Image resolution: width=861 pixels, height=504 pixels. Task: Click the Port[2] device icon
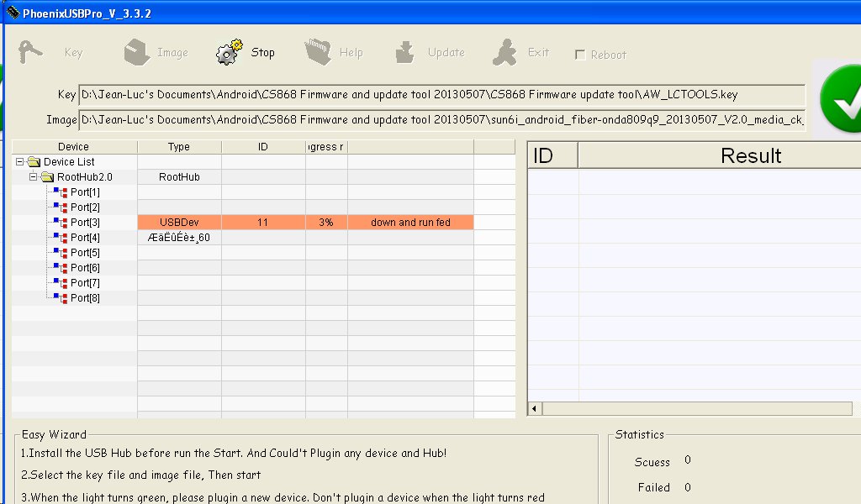tap(61, 207)
